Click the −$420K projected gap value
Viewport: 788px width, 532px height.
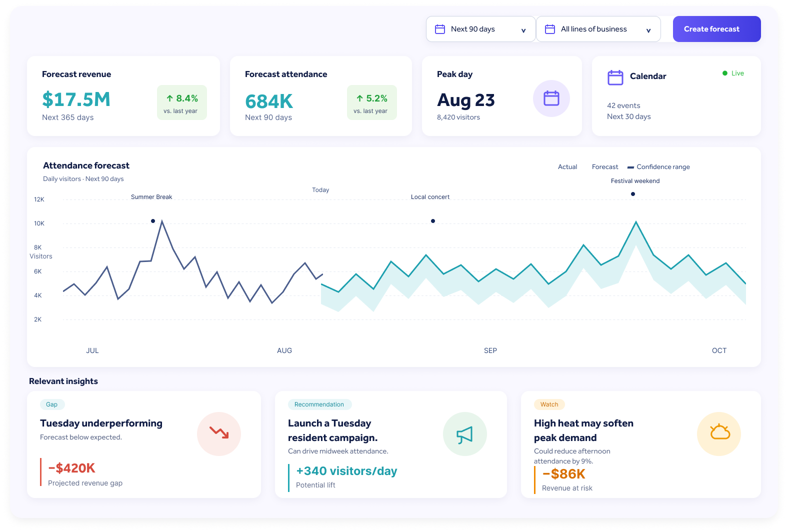click(x=72, y=468)
